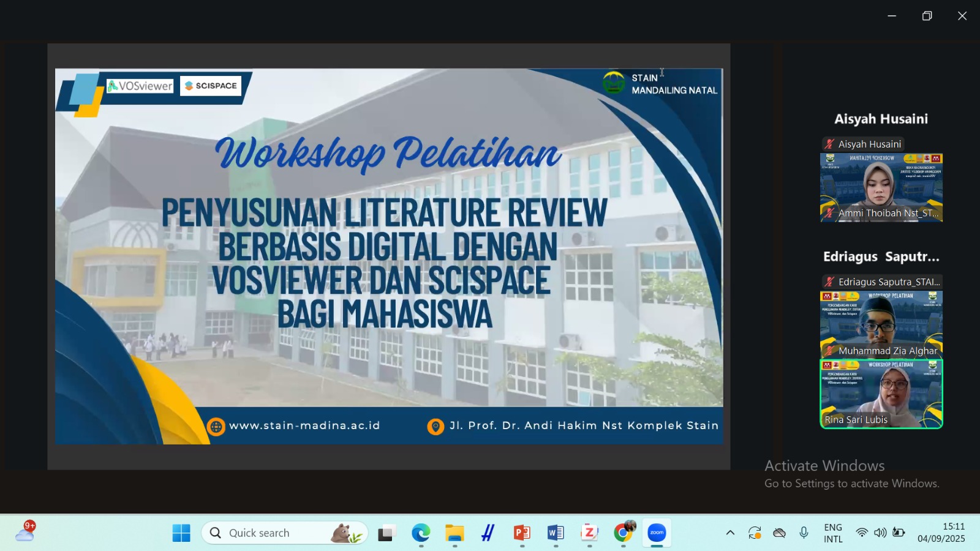The width and height of the screenshot is (980, 551).
Task: Open the ENG INTL language switcher
Action: [833, 533]
